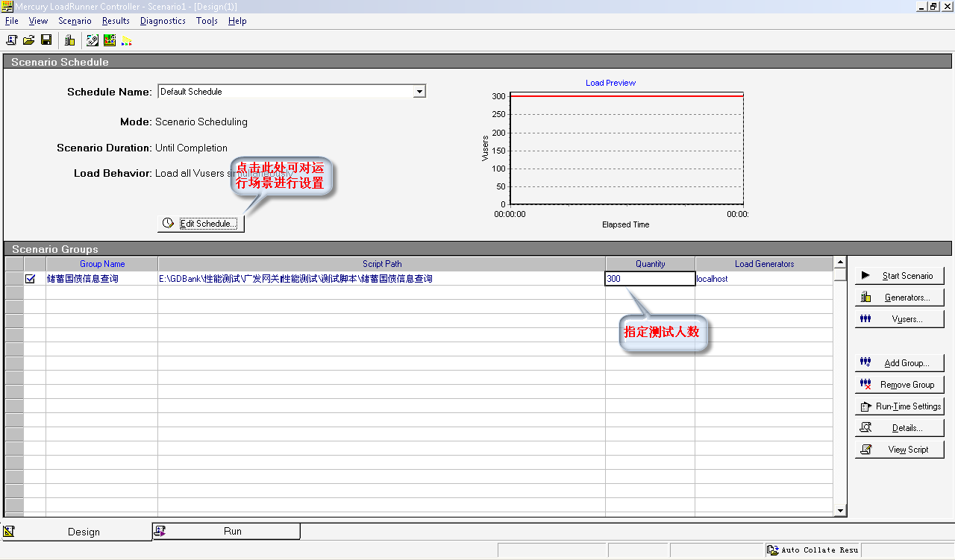Click the Group Name column header
The width and height of the screenshot is (955, 560).
102,264
